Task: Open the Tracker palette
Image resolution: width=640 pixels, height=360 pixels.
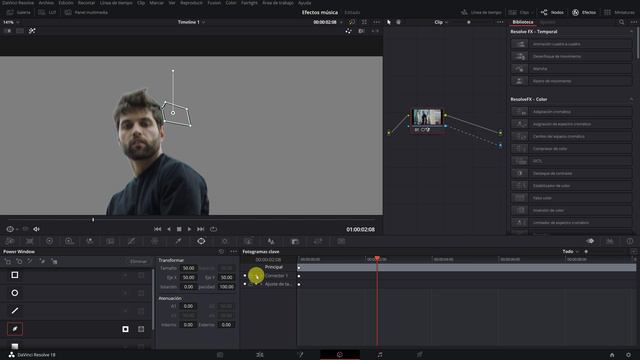Action: coord(224,241)
